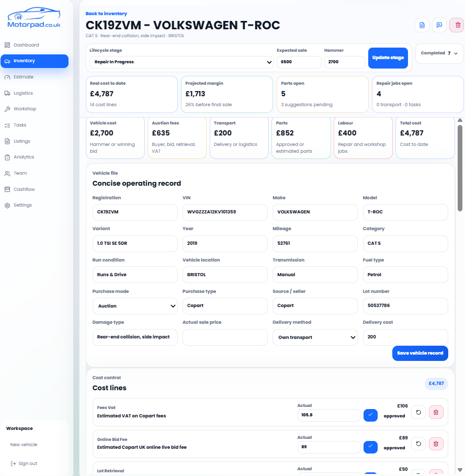Image resolution: width=465 pixels, height=476 pixels.
Task: Click the Tasks checklist icon in sidebar
Action: (x=7, y=125)
